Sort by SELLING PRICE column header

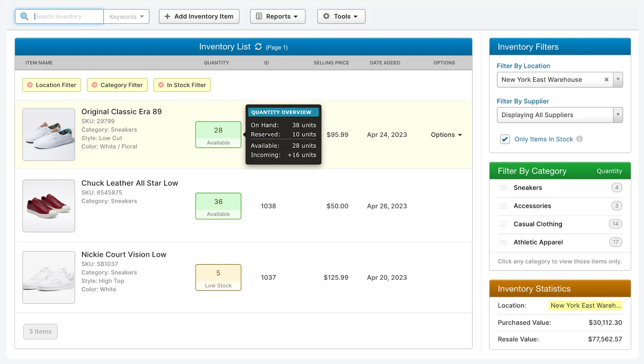pos(331,63)
